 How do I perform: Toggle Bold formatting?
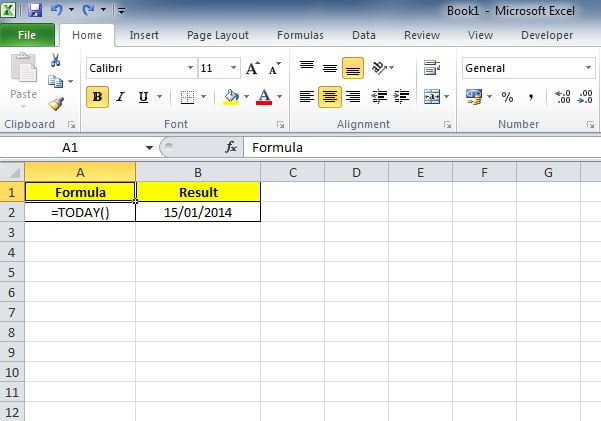click(x=97, y=97)
